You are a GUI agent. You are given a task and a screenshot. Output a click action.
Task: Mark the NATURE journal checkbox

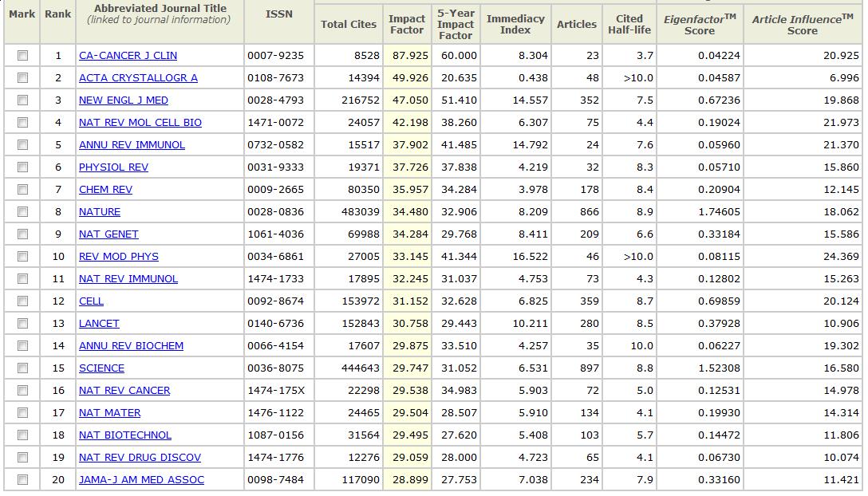[22, 212]
